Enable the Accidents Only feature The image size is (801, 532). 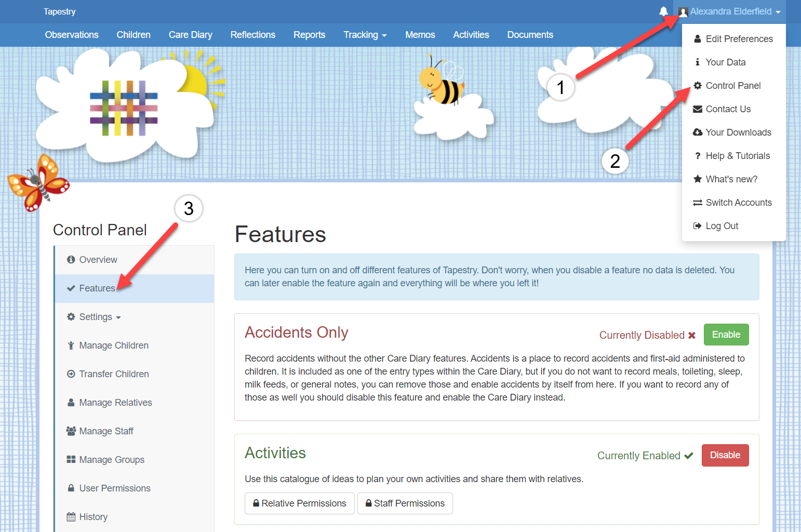pyautogui.click(x=726, y=335)
